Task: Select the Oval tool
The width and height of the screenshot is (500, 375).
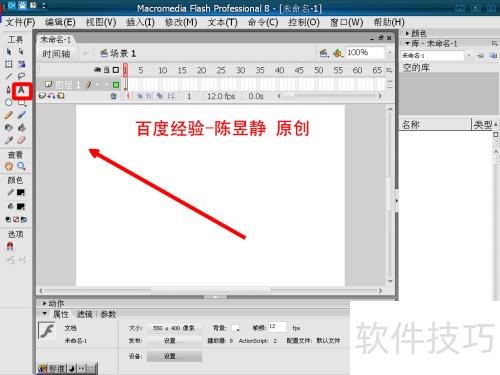Action: 9,103
